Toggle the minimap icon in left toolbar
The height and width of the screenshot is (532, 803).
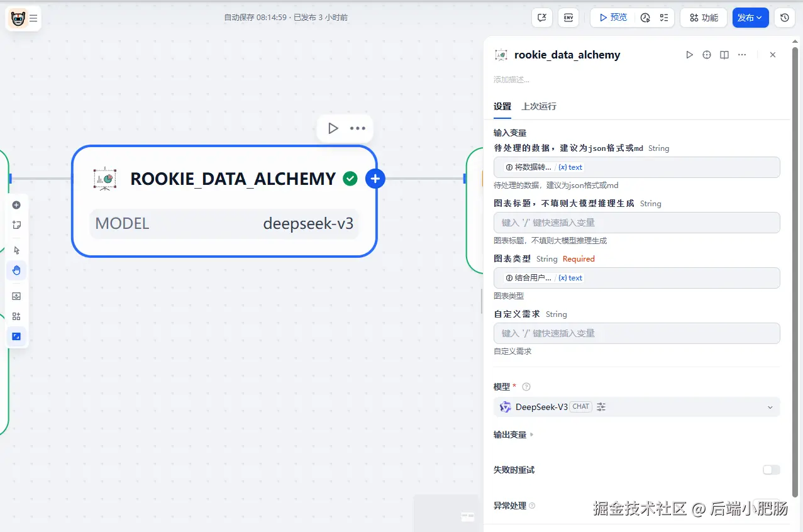[16, 336]
